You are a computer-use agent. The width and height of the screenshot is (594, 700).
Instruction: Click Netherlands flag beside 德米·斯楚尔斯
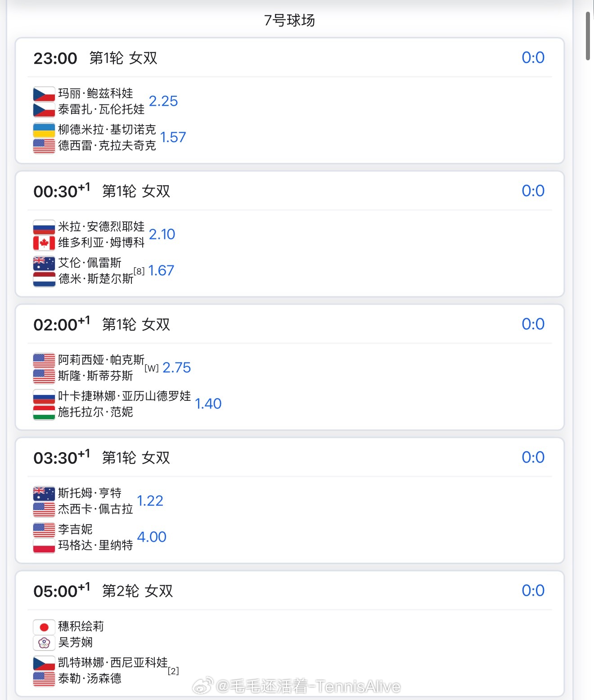click(x=44, y=279)
